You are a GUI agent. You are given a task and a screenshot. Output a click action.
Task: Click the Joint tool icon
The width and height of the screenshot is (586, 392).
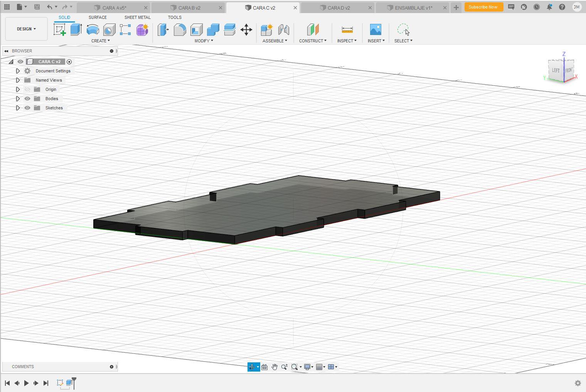coord(283,30)
